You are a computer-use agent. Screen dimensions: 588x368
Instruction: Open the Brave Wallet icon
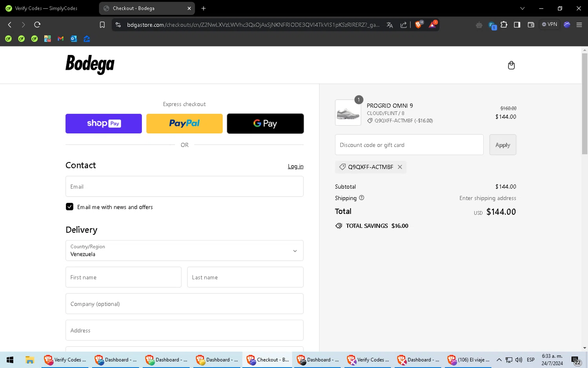[x=531, y=25]
